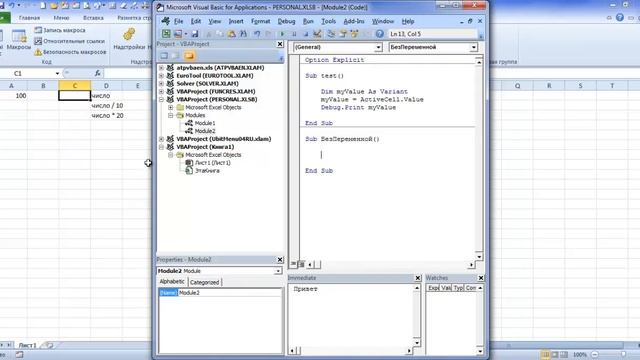Switch to Categorized tab in Properties

tap(204, 282)
